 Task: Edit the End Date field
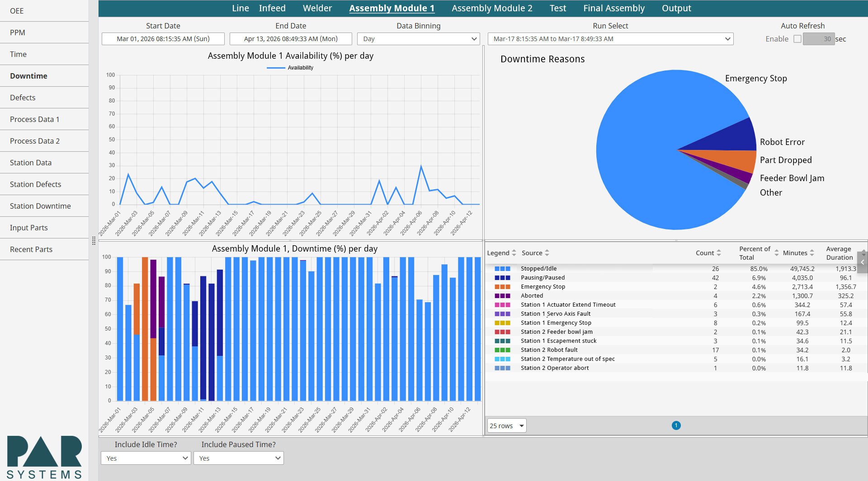(x=291, y=39)
